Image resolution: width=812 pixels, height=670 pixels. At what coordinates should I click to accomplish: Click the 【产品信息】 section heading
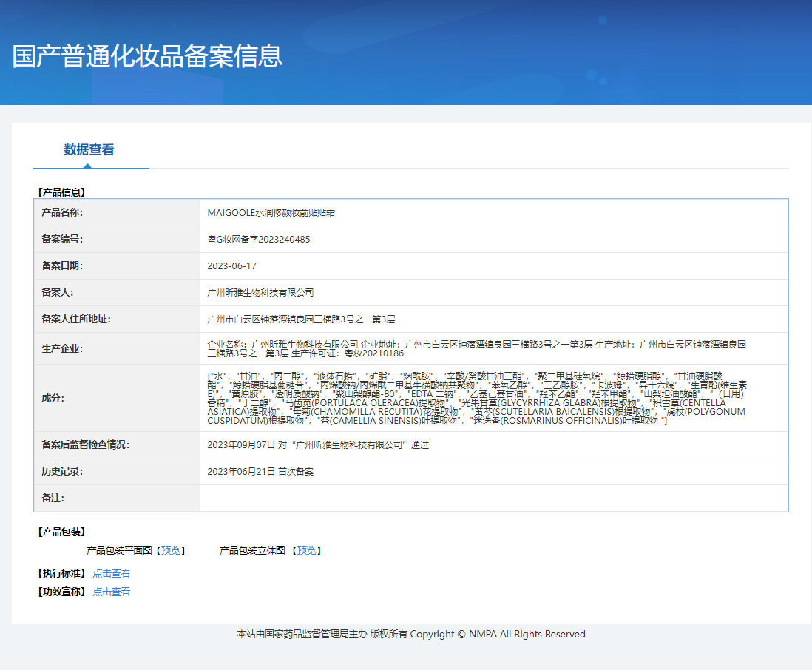tap(61, 192)
